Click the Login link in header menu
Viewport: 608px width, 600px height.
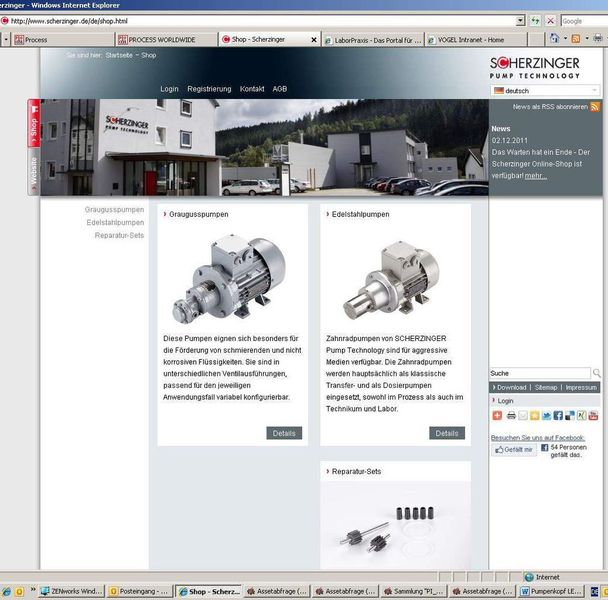169,89
